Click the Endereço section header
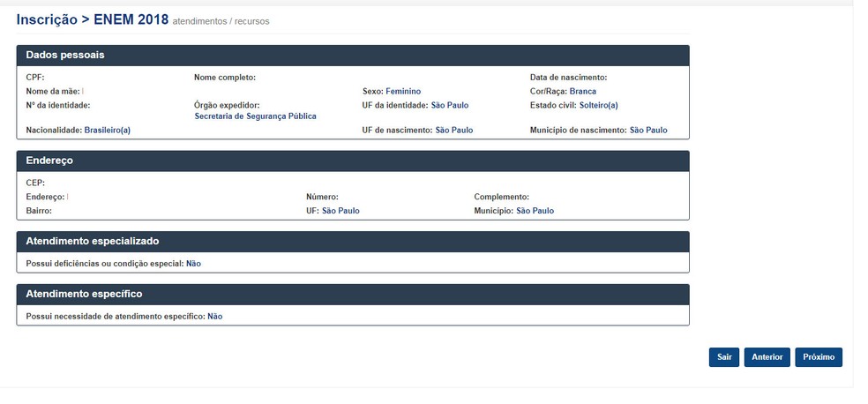868x404 pixels. [x=49, y=161]
